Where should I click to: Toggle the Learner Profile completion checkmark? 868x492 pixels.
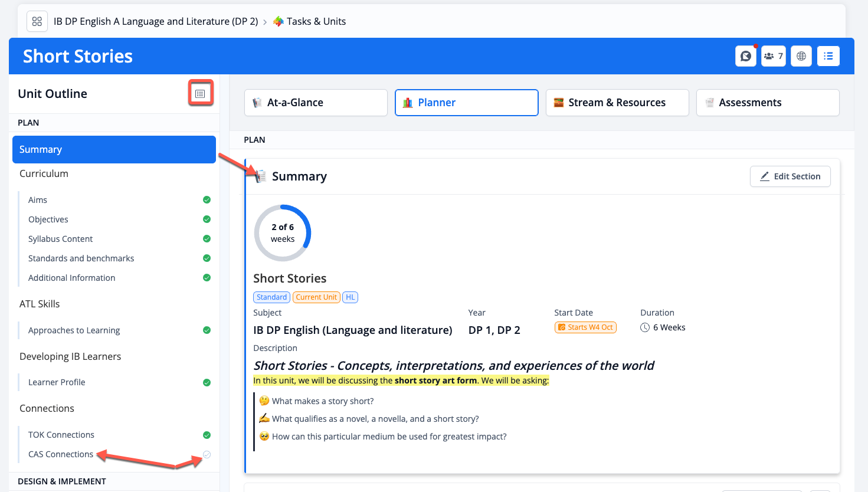pyautogui.click(x=207, y=382)
